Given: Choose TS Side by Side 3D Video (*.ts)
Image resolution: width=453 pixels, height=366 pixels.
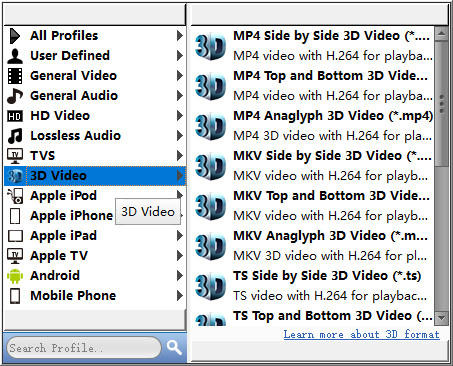Looking at the screenshot, I should 313,286.
